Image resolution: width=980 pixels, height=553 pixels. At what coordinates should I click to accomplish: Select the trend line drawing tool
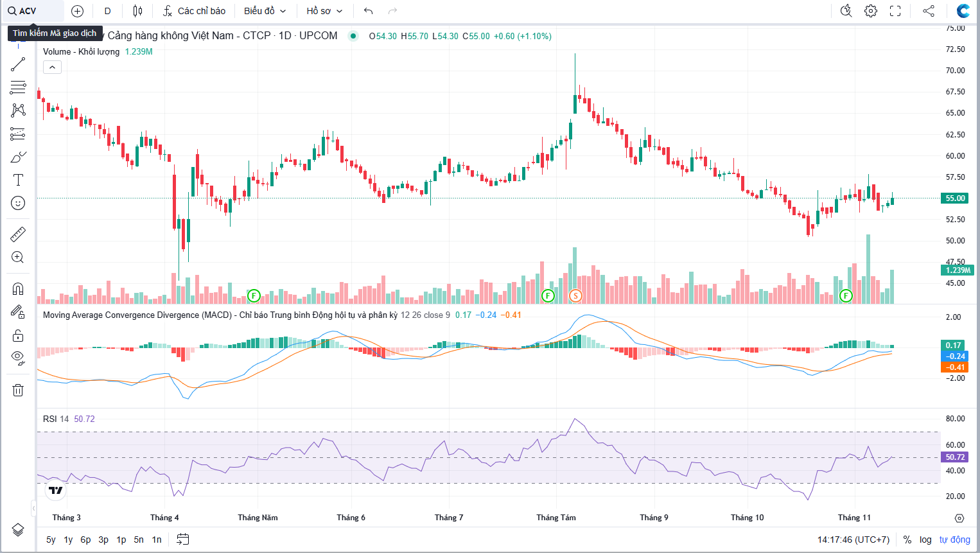coord(18,64)
